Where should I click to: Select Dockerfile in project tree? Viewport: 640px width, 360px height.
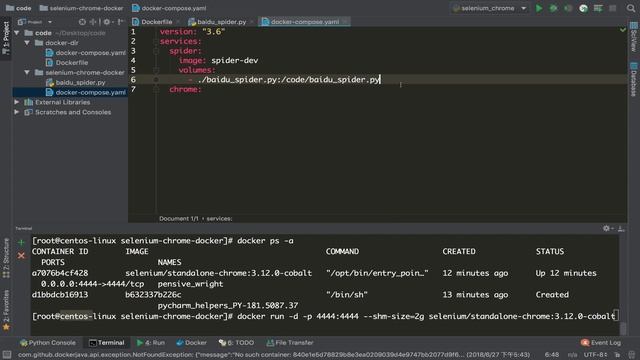click(67, 62)
